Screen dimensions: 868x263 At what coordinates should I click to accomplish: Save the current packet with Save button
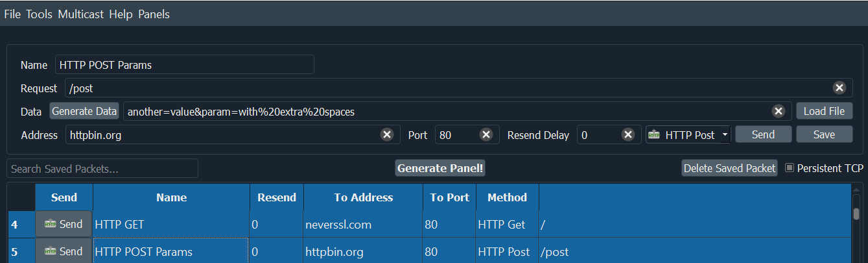point(824,134)
